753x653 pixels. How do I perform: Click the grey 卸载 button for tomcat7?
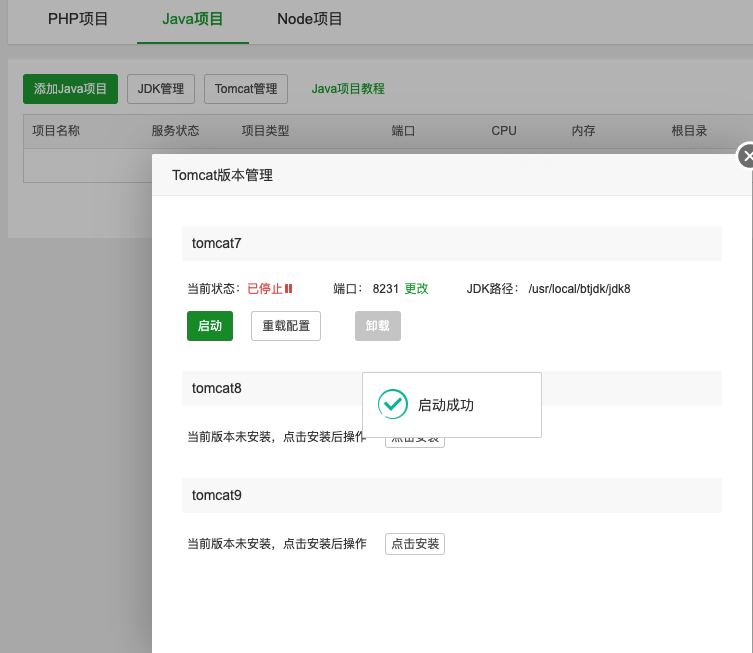coord(378,326)
